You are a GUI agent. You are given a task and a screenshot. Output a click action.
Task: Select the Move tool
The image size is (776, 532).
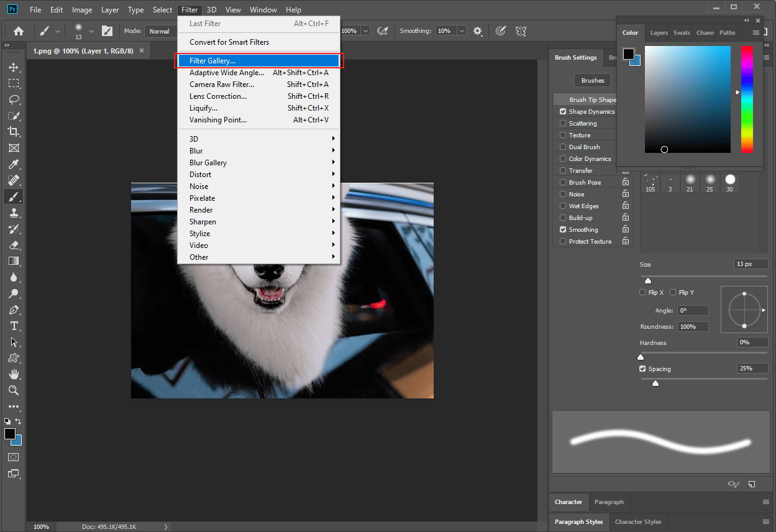coord(14,67)
